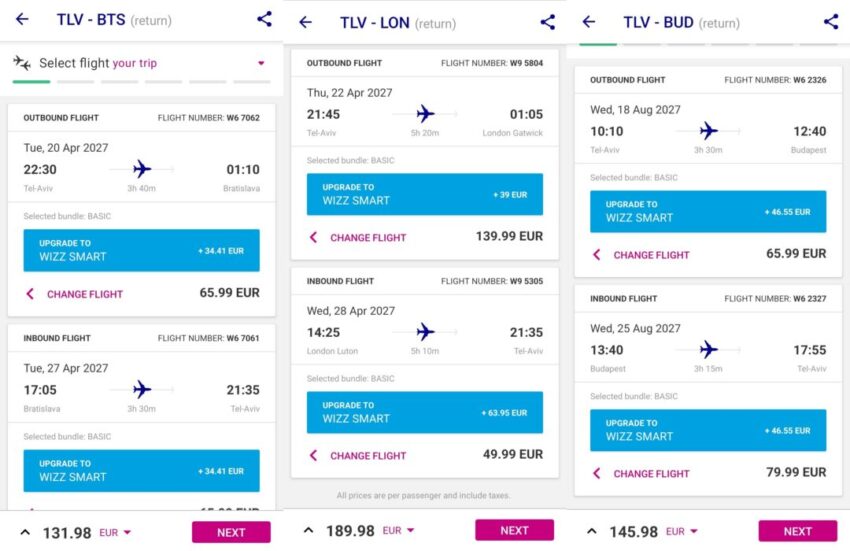850x551 pixels.
Task: Expand price summary arrow beside 131.98
Action: pyautogui.click(x=25, y=532)
